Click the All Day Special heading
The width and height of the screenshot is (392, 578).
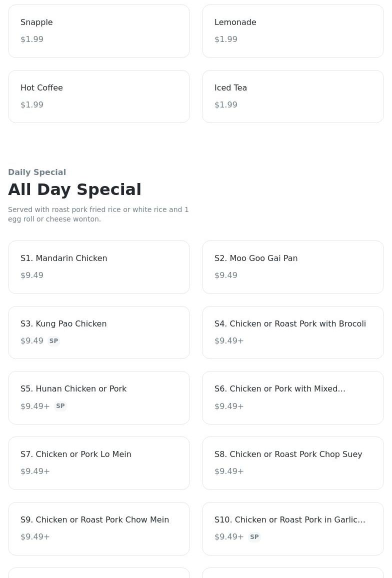point(74,189)
